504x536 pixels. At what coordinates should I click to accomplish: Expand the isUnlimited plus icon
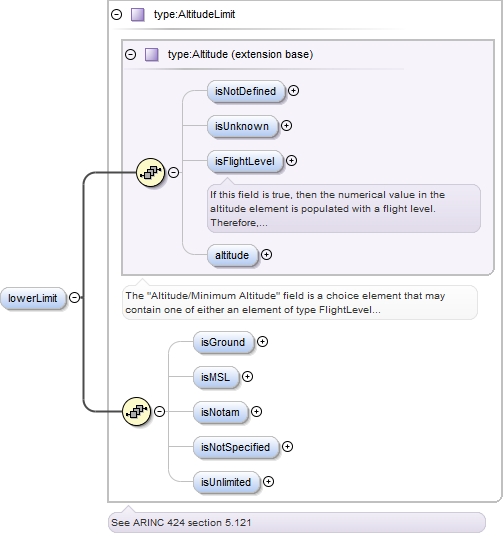268,482
